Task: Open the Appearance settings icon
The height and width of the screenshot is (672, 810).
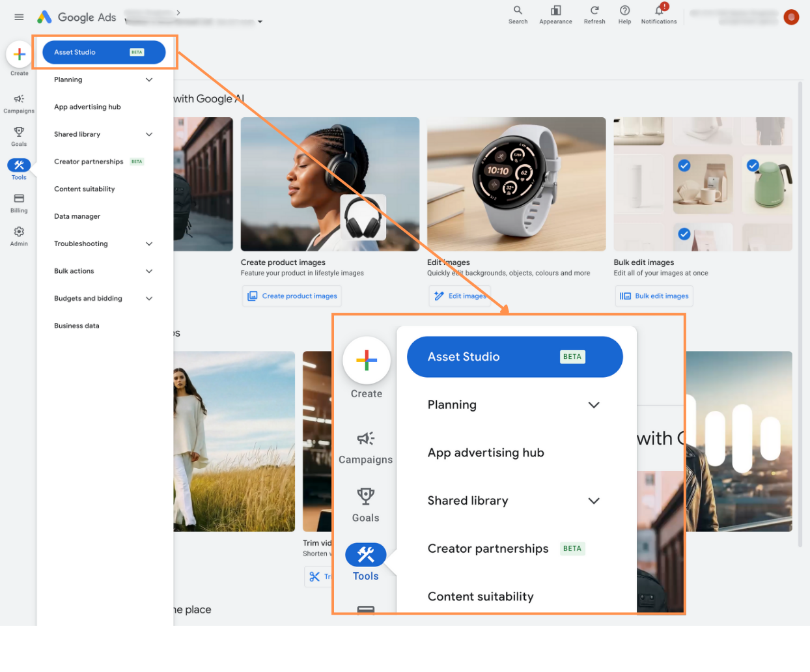Action: 555,15
